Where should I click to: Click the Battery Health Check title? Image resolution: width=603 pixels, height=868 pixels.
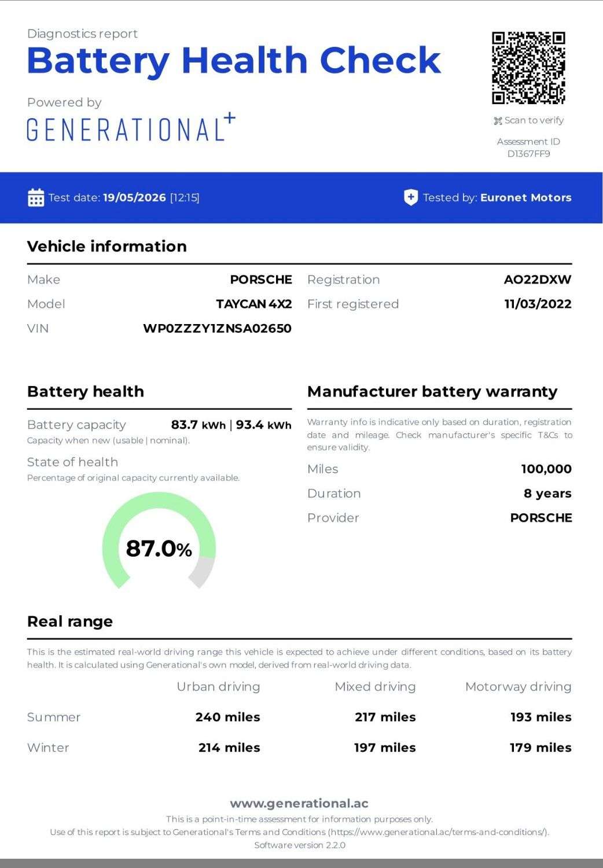(234, 60)
